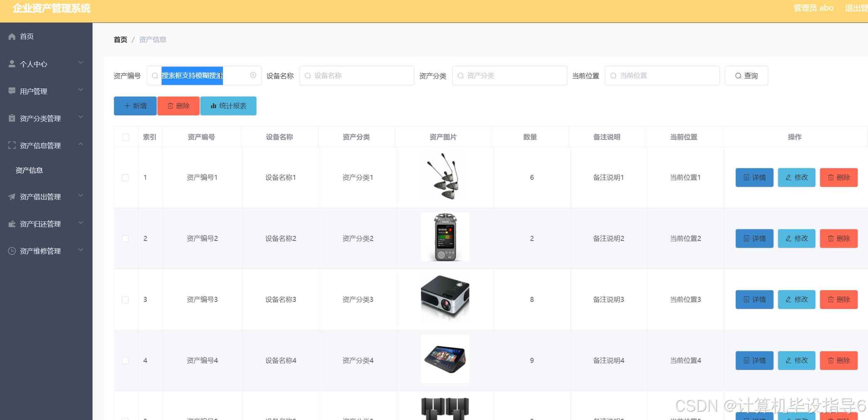Click the 资产编号 column header
The image size is (868, 420).
point(201,137)
